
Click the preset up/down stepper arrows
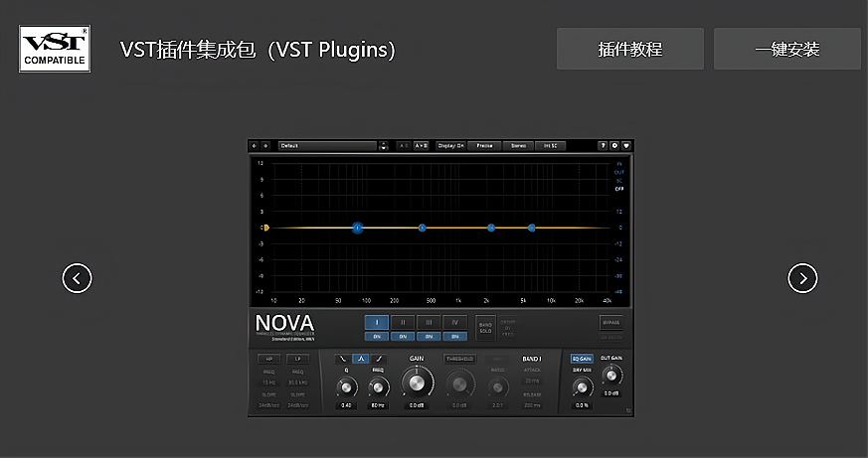(384, 146)
